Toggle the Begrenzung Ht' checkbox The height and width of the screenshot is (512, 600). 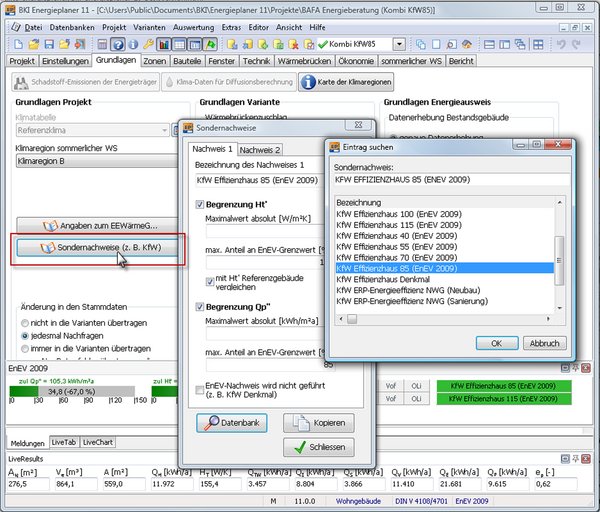(200, 204)
